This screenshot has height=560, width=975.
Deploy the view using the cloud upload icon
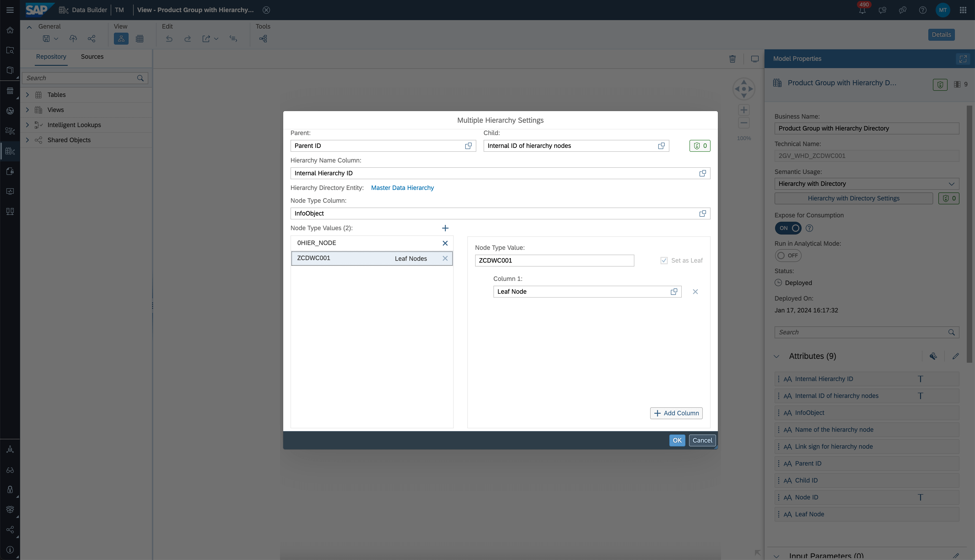pyautogui.click(x=73, y=38)
